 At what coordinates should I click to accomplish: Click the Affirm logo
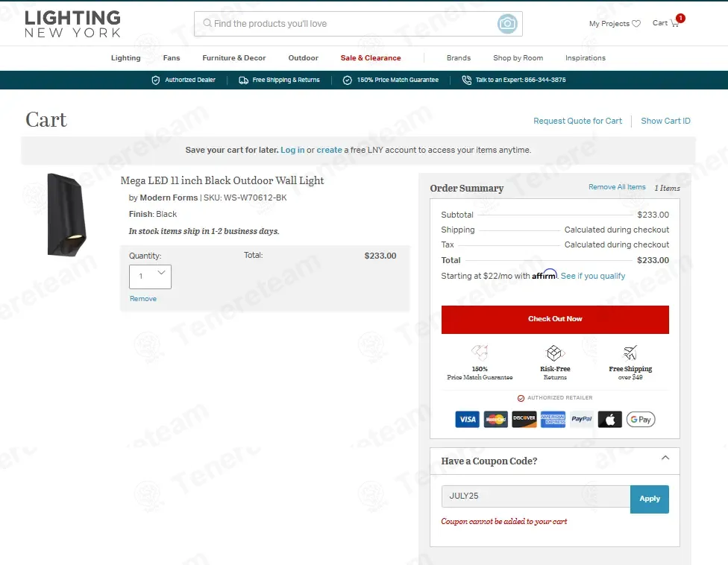point(545,274)
